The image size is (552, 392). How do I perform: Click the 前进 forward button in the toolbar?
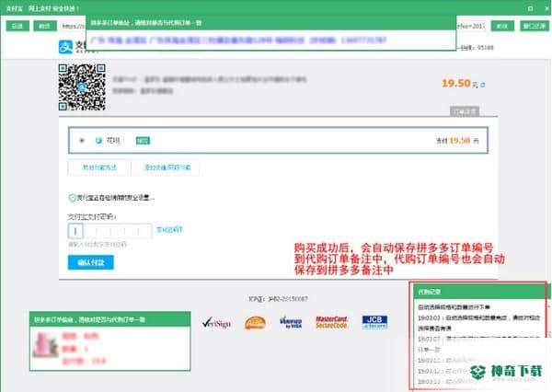tap(45, 26)
